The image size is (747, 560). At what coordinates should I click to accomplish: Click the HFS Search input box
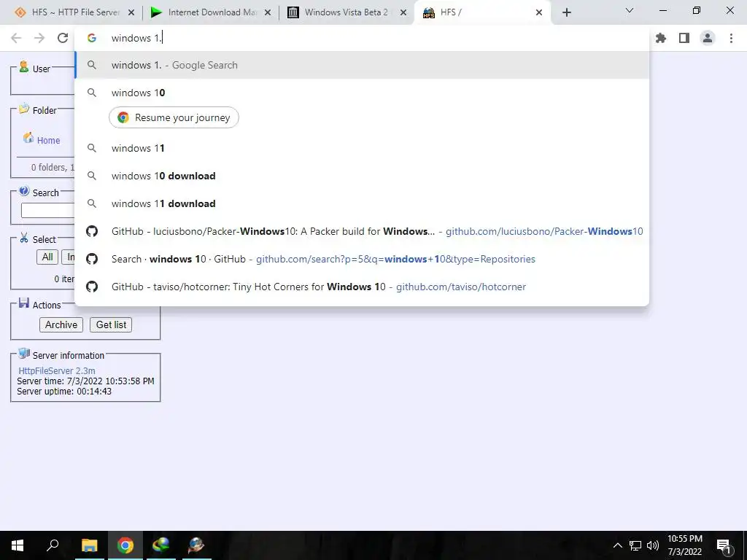pos(47,211)
